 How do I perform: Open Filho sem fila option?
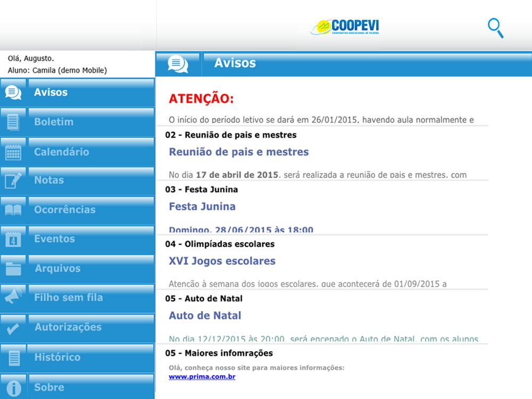(x=77, y=298)
